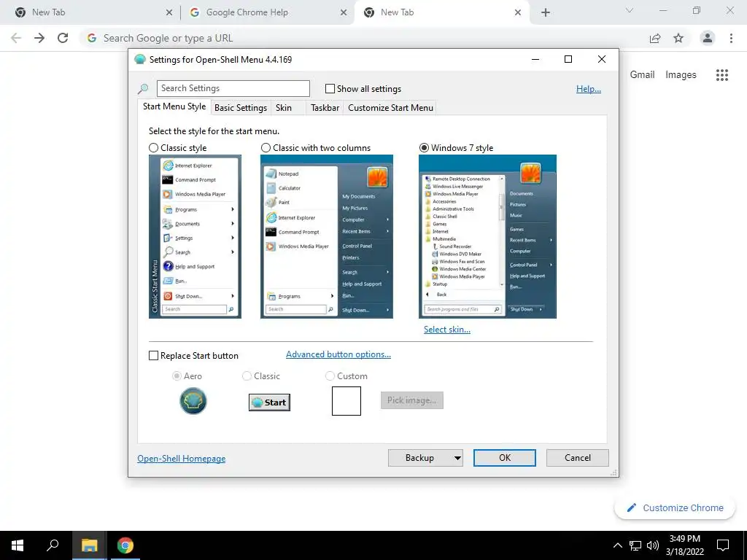Click the Open-Shell icon in the dialog title bar
747x560 pixels.
[x=139, y=60]
